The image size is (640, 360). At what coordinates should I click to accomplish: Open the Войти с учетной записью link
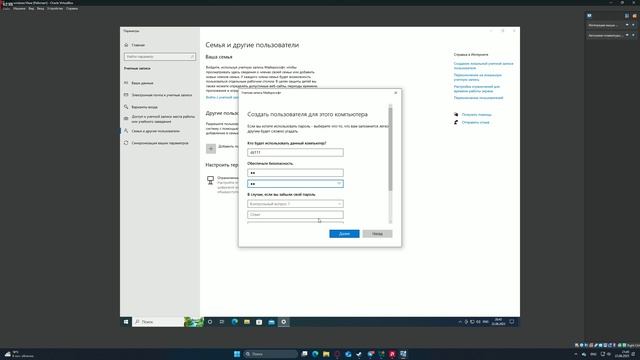click(222, 97)
